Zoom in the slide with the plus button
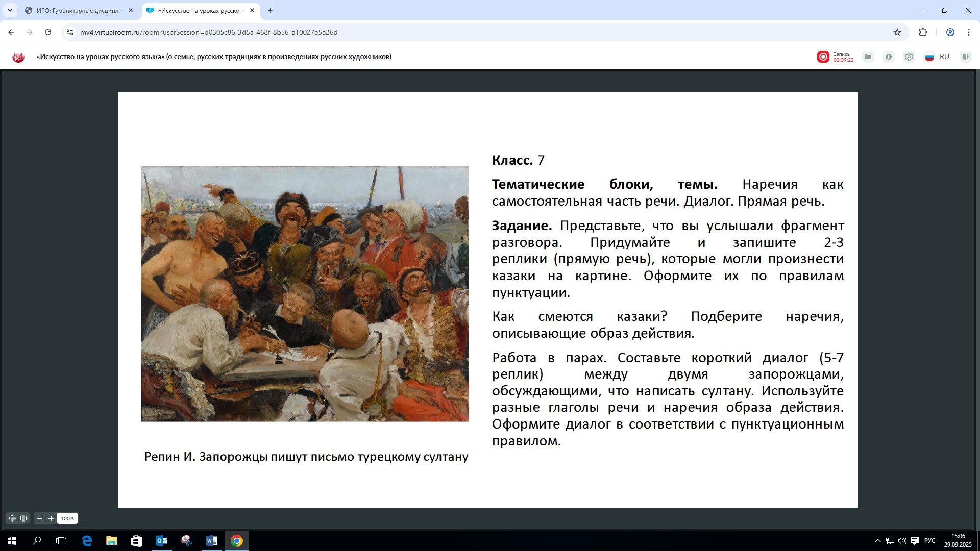Viewport: 980px width, 551px height. coord(51,518)
